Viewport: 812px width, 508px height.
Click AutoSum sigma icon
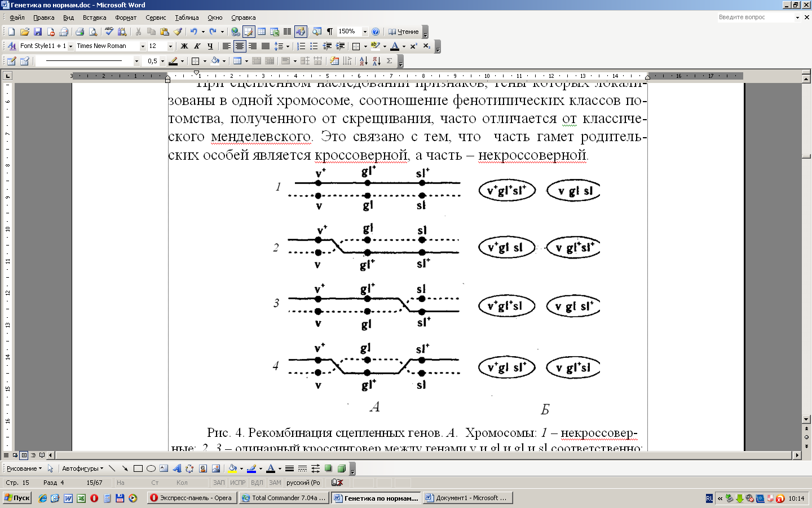pos(389,61)
